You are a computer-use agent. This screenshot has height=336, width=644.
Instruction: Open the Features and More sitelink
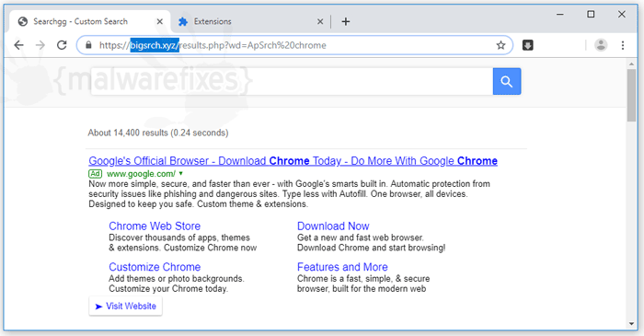click(x=342, y=267)
